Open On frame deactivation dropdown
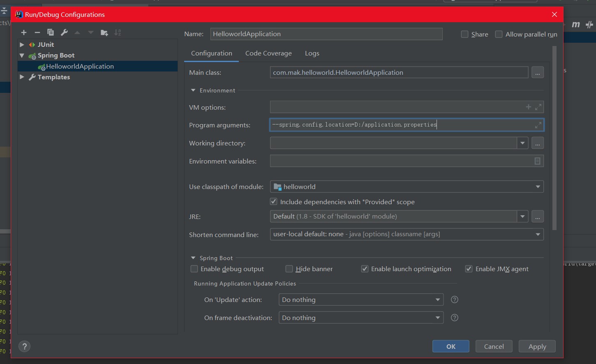 click(438, 318)
